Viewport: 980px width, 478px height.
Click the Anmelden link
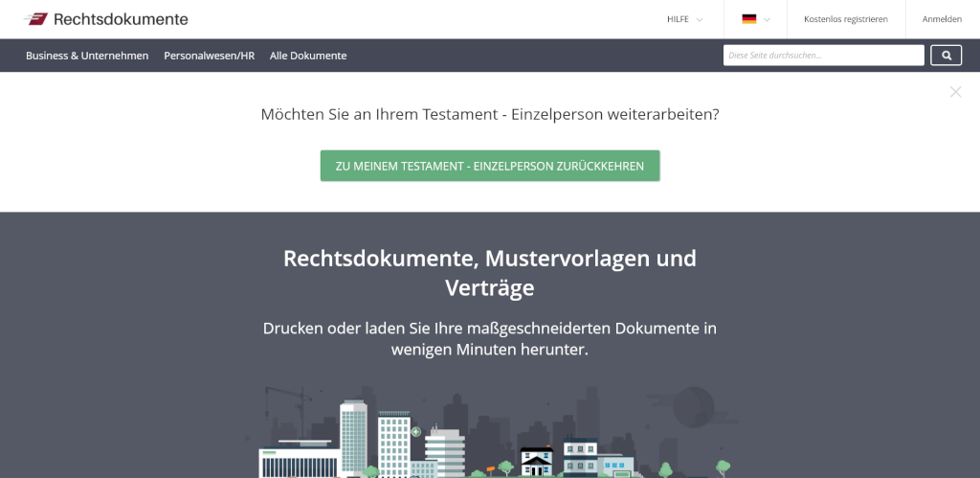coord(942,19)
